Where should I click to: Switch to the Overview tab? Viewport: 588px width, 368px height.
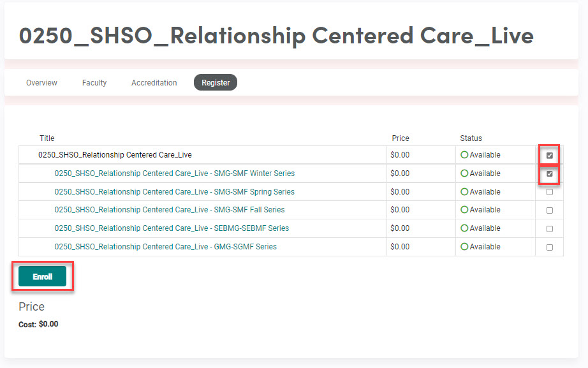point(41,82)
